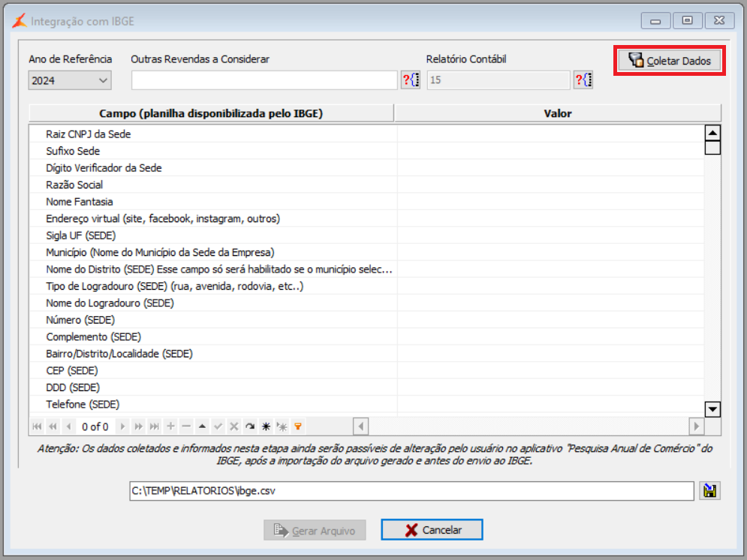Go to previous record in navigator

pos(68,426)
